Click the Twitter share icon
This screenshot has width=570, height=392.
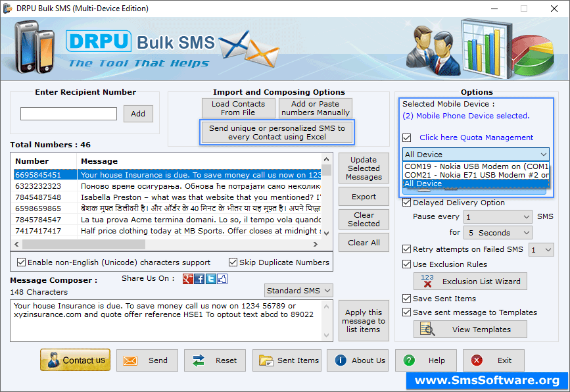coord(211,279)
